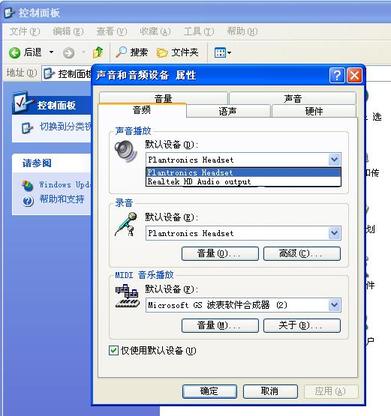
Task: Switch to the 音量 tab
Action: (x=163, y=98)
